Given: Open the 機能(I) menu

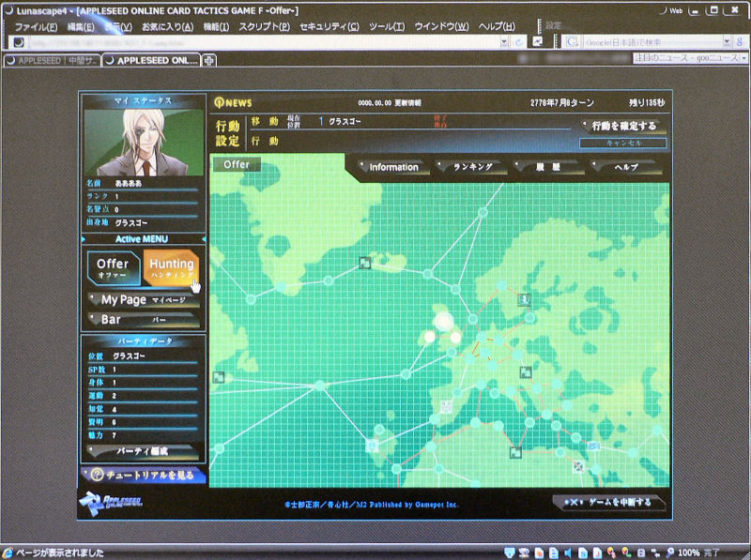Looking at the screenshot, I should coord(216,27).
